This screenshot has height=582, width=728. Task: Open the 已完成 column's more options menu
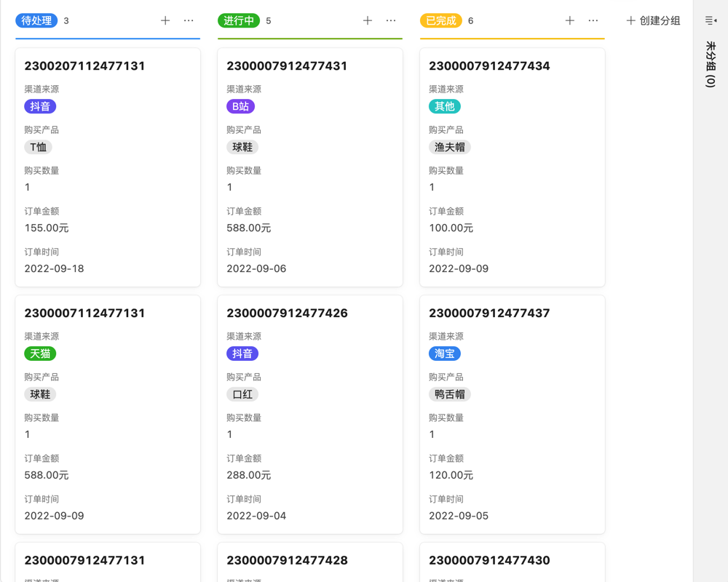click(x=593, y=20)
